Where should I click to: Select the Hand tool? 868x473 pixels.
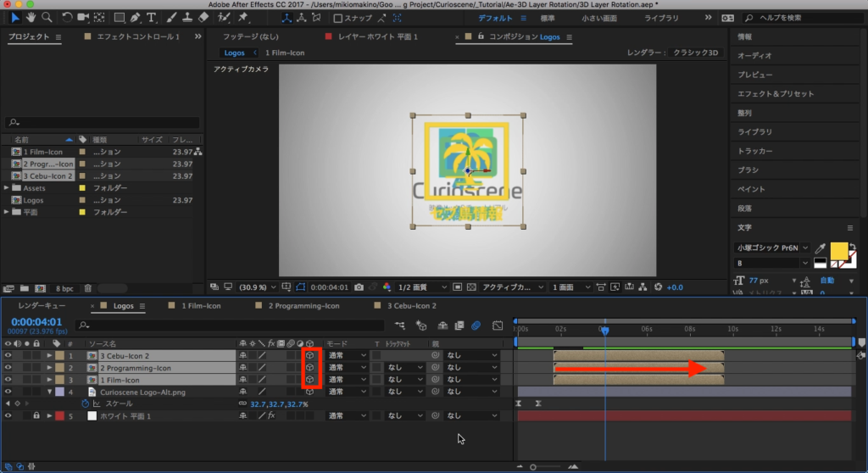pos(31,17)
